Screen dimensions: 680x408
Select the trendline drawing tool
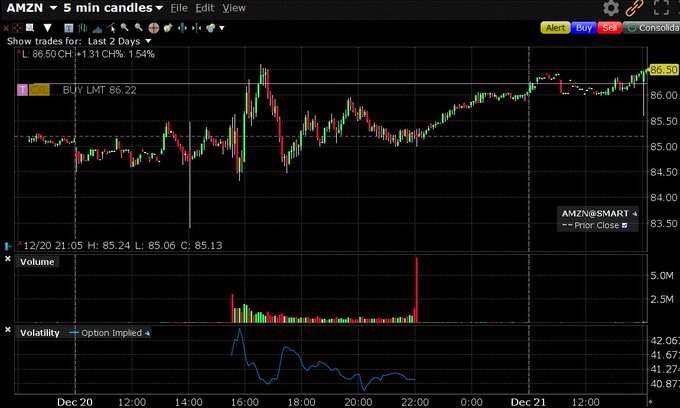111,28
